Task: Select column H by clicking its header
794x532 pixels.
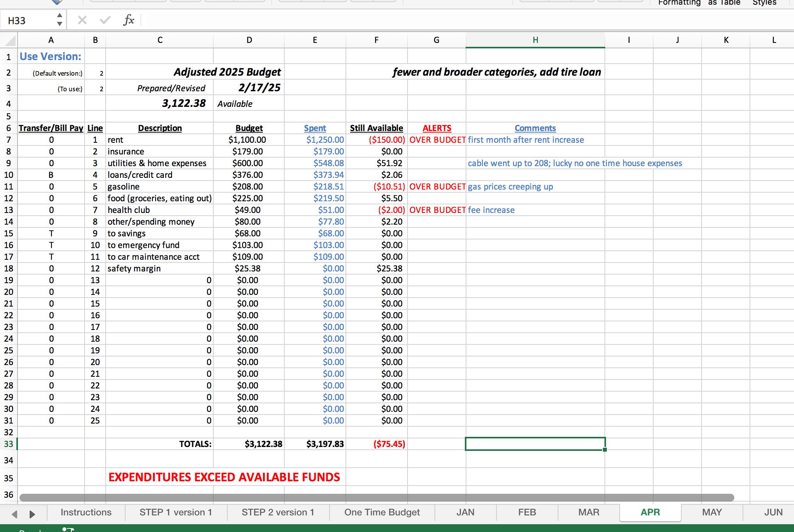Action: (535, 40)
